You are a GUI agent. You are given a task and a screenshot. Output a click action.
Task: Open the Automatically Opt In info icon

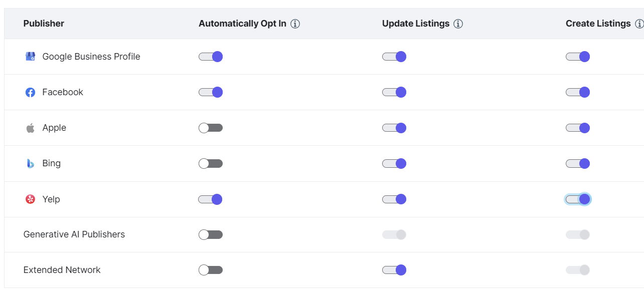(x=296, y=24)
